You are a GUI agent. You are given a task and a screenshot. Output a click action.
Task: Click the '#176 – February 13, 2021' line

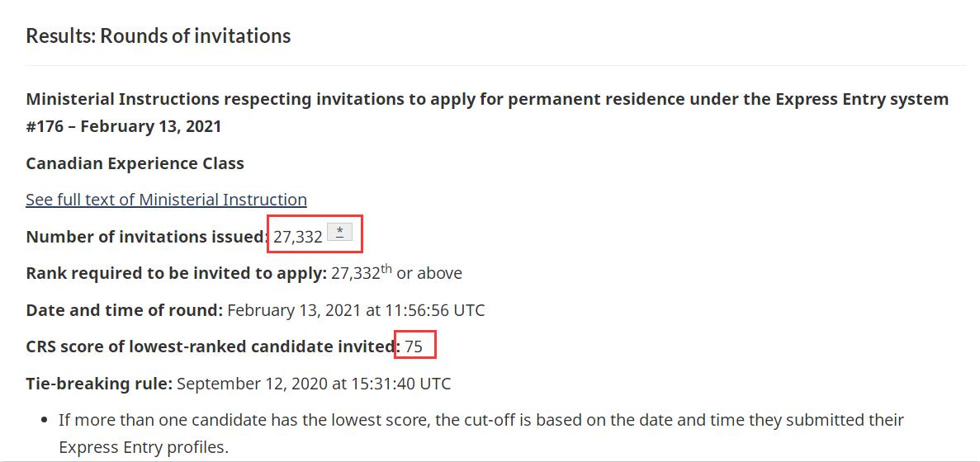pyautogui.click(x=124, y=127)
